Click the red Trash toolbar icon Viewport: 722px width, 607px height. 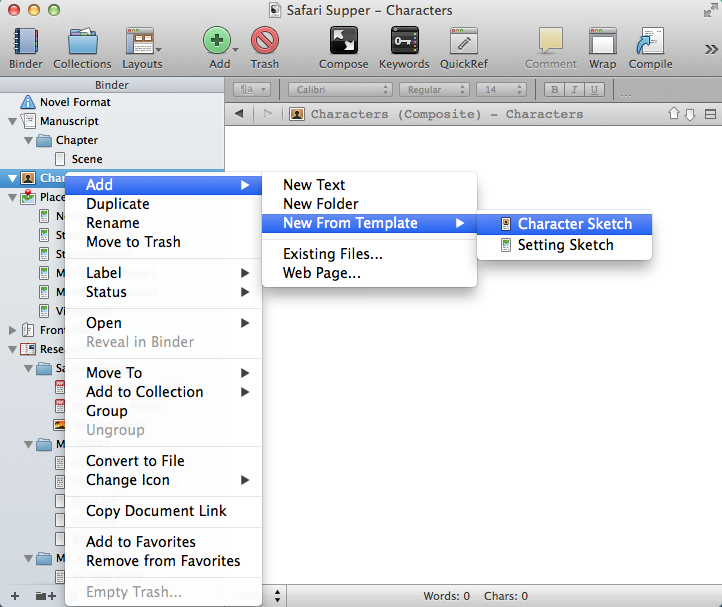coord(265,41)
